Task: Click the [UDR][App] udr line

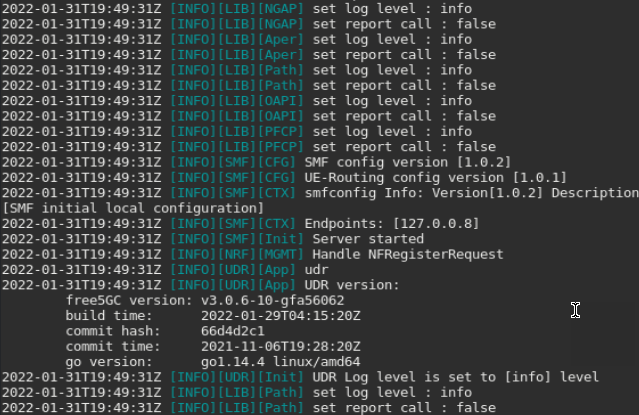Action: 165,270
